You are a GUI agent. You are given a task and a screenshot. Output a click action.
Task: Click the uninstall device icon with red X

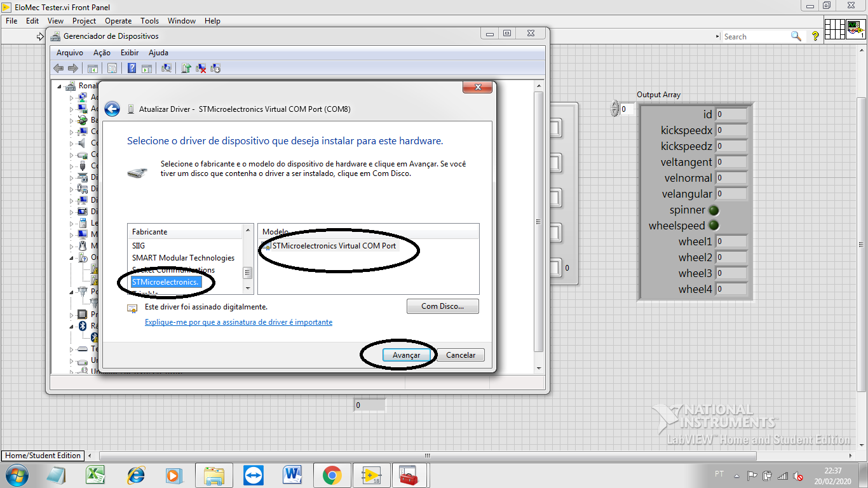click(201, 68)
